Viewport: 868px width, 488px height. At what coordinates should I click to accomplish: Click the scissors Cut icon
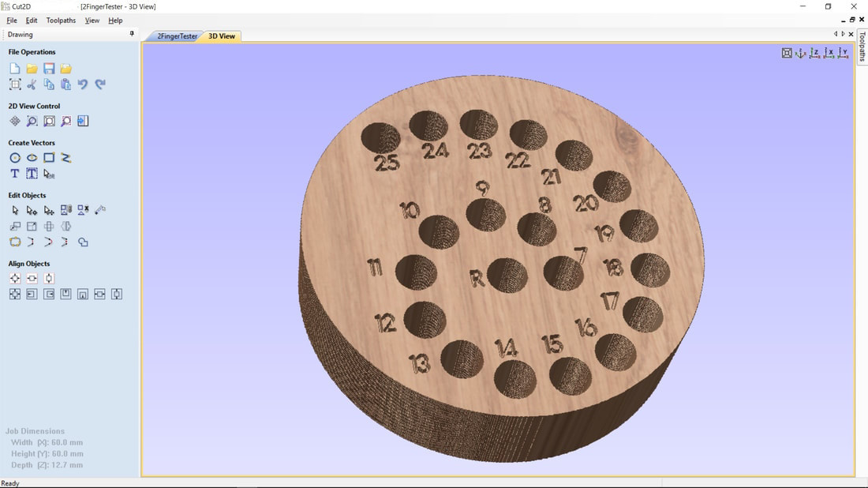[32, 84]
